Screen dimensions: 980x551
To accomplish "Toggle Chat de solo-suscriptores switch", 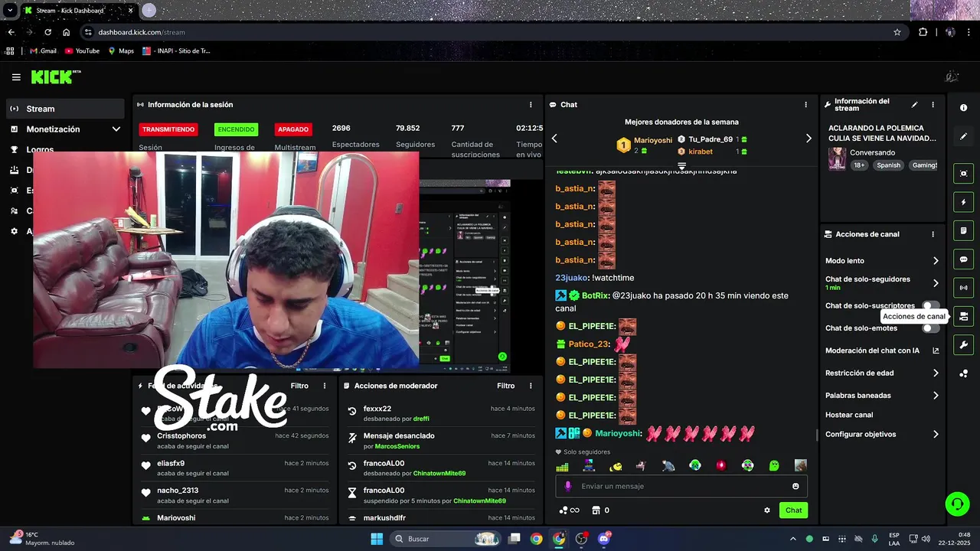I will click(931, 305).
